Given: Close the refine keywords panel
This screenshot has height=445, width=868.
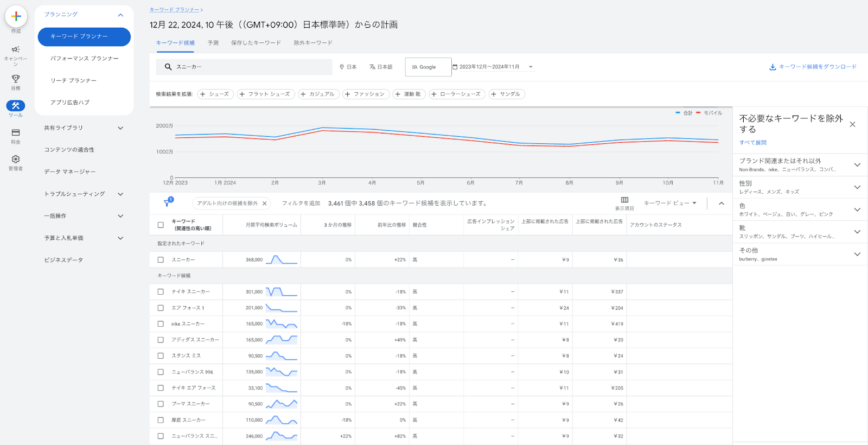Looking at the screenshot, I should pos(852,124).
